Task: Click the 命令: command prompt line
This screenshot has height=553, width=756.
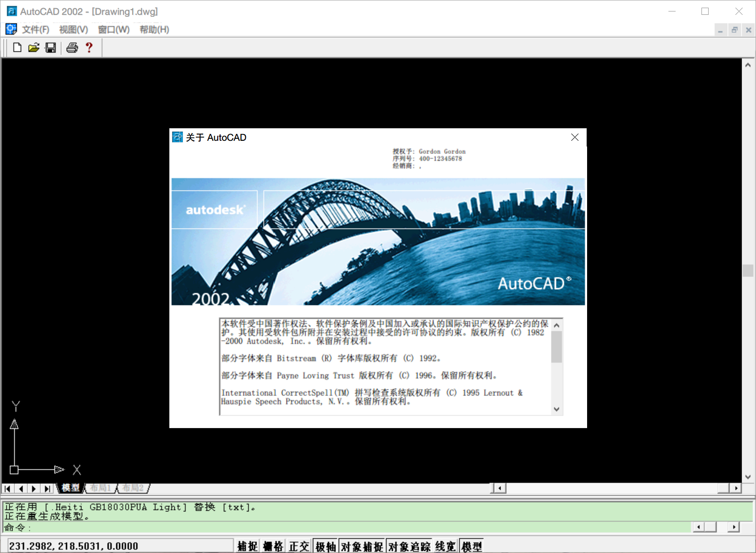Action: click(x=348, y=527)
